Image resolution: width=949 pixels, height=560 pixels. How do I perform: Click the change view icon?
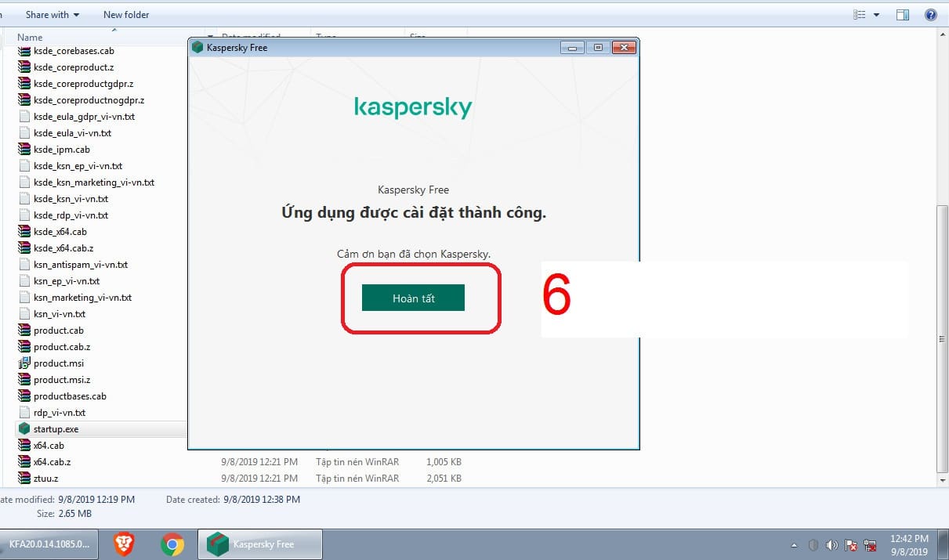(860, 15)
